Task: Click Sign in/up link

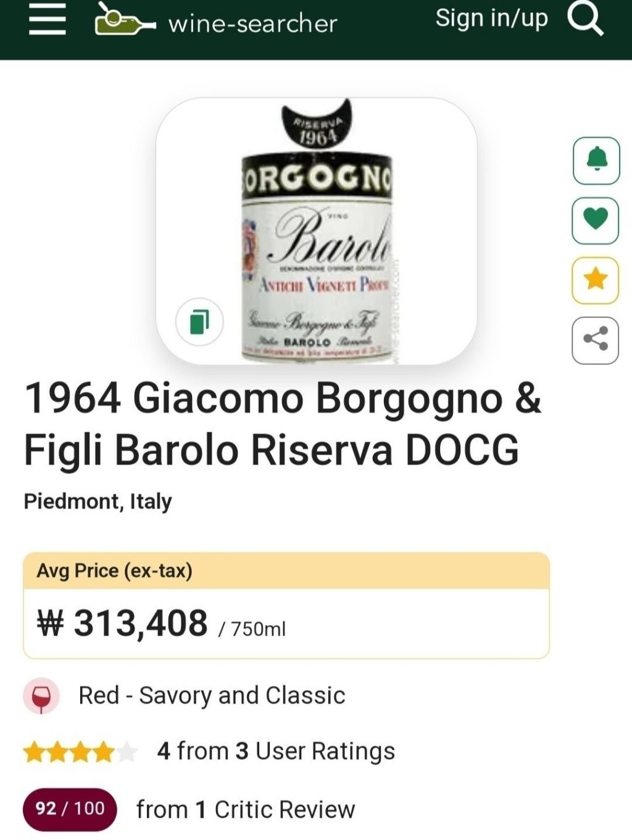Action: point(491,19)
